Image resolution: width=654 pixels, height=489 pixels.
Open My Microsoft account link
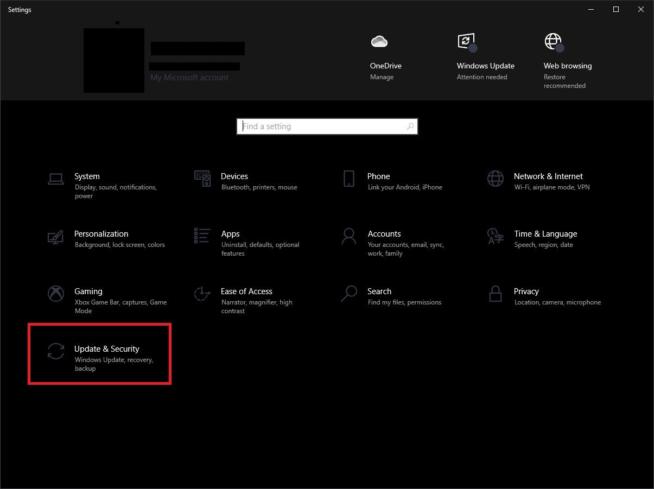189,77
